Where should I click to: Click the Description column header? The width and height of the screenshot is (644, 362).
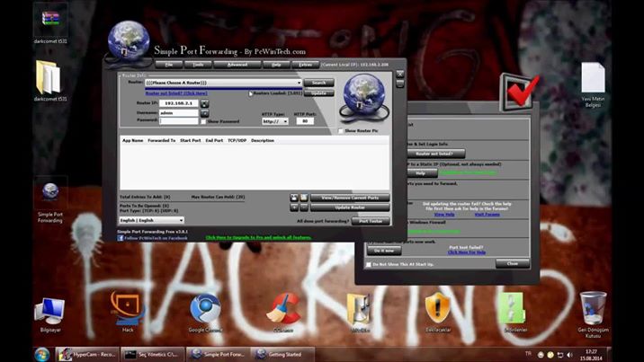[x=263, y=141]
